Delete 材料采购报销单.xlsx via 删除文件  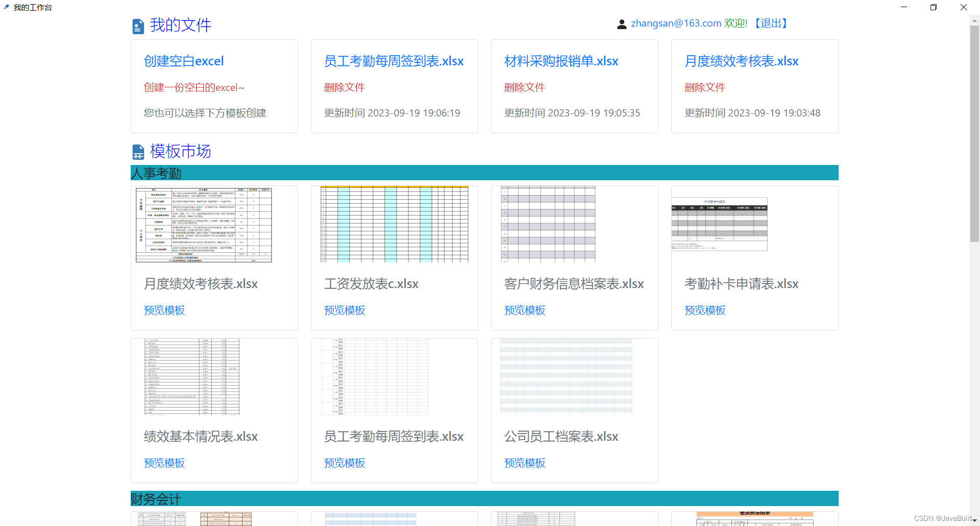524,87
